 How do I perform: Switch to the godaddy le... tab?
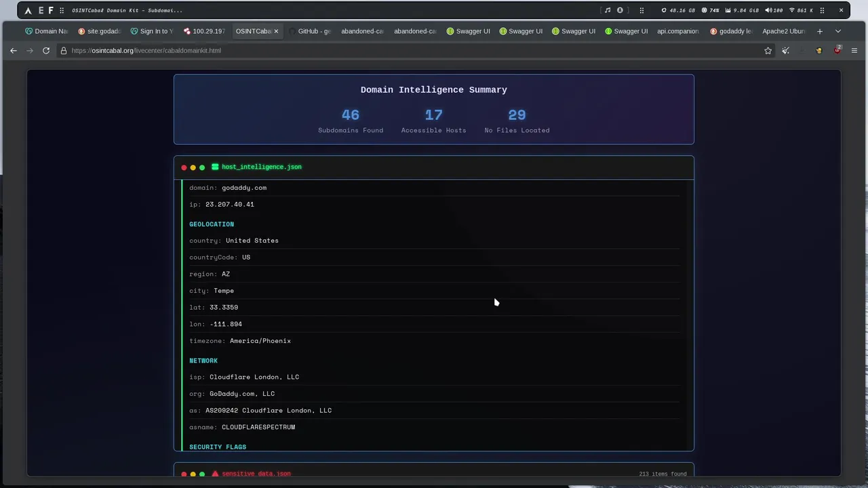tap(730, 31)
